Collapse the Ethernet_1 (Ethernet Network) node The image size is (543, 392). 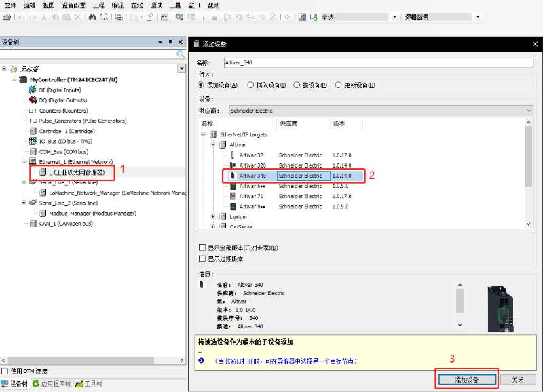tap(24, 162)
